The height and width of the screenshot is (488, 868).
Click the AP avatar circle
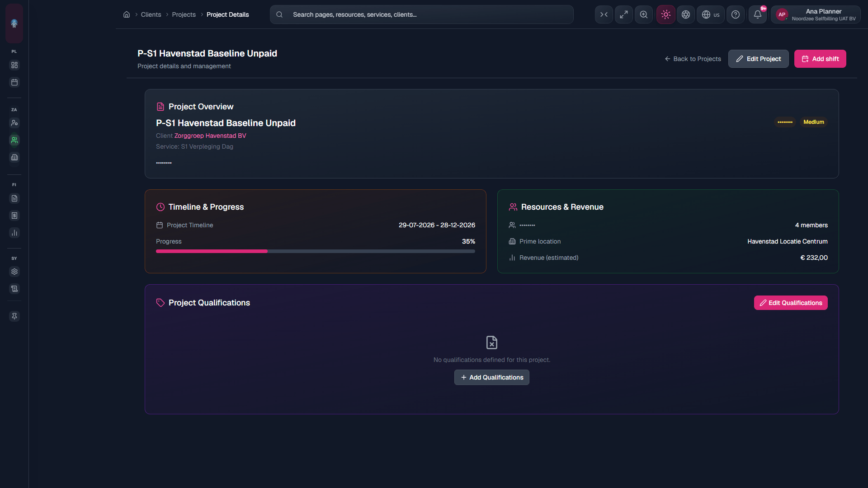pos(782,14)
